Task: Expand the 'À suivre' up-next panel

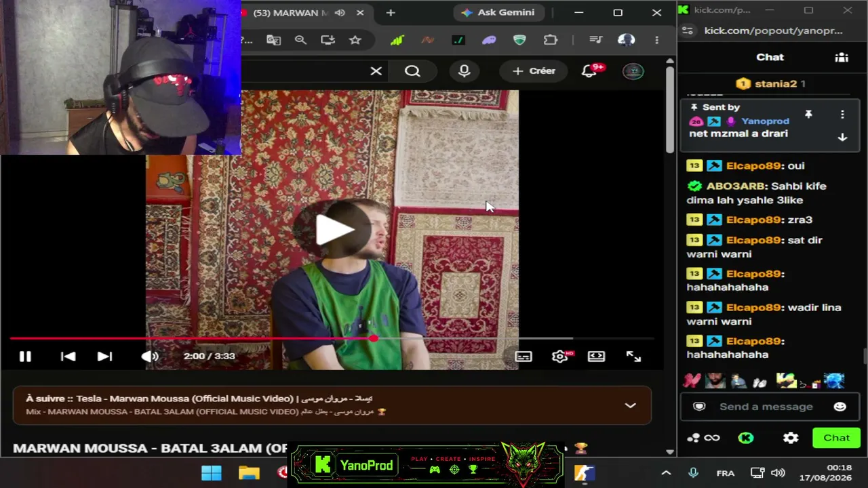Action: point(630,405)
